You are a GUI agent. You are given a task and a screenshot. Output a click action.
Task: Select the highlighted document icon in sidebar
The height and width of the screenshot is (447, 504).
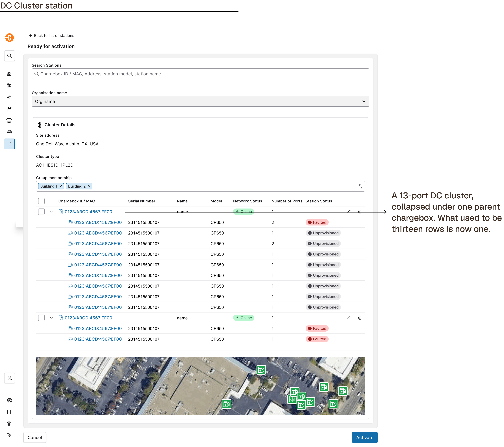point(9,144)
